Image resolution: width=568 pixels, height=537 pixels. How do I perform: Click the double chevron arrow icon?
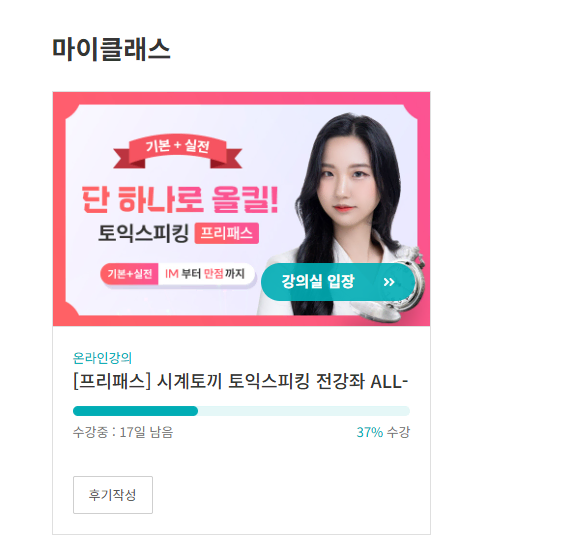[389, 282]
